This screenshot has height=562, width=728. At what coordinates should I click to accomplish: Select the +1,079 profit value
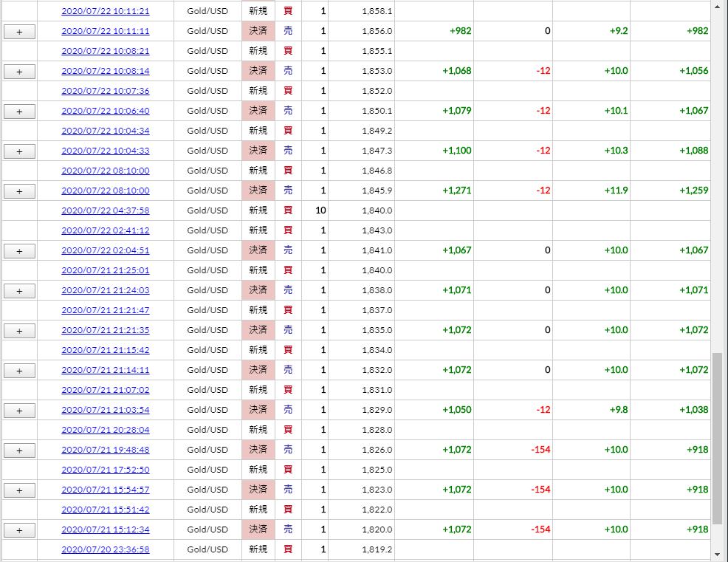pos(457,111)
